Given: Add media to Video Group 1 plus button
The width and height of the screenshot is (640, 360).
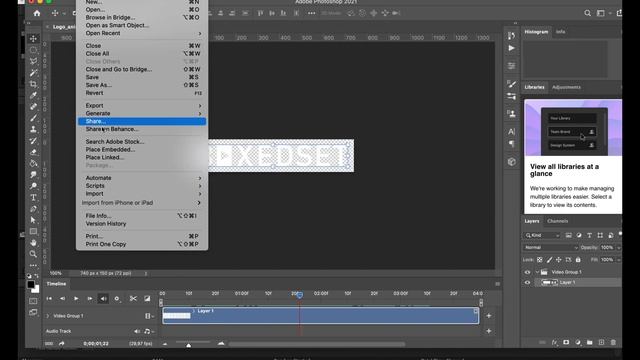Looking at the screenshot, I should 489,316.
